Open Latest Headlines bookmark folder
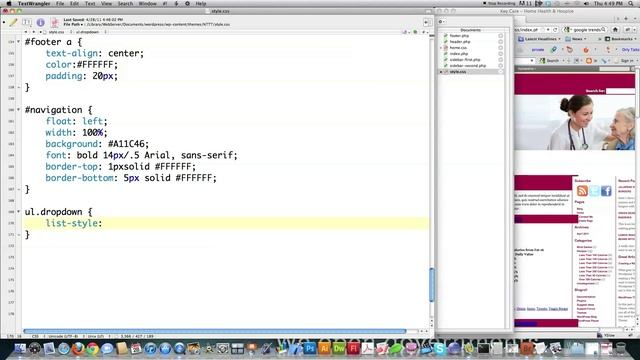 [540, 39]
